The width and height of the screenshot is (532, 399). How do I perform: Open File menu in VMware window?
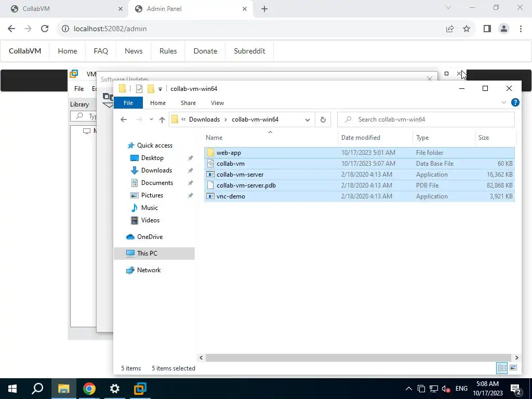pyautogui.click(x=79, y=88)
